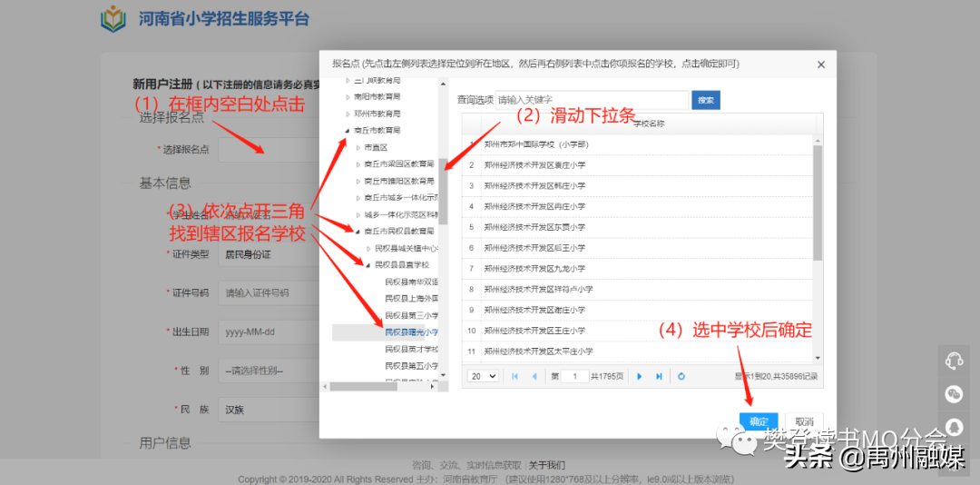
Task: Click the 取消 cancel button
Action: coord(803,421)
